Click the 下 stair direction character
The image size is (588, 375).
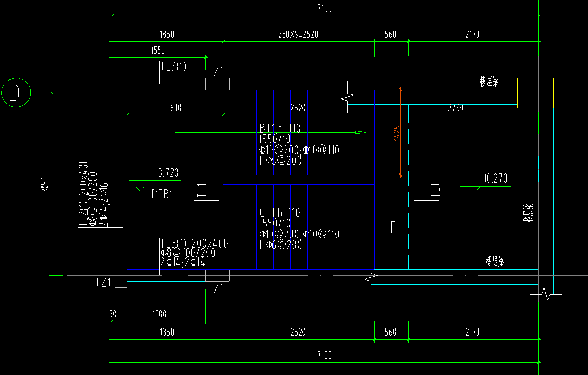[x=392, y=226]
